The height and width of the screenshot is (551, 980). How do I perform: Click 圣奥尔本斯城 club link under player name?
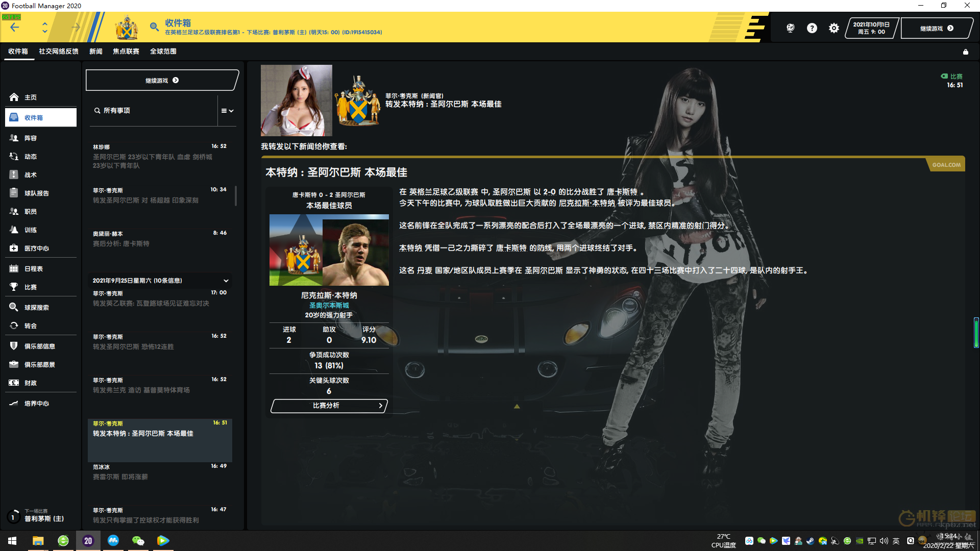pyautogui.click(x=329, y=305)
